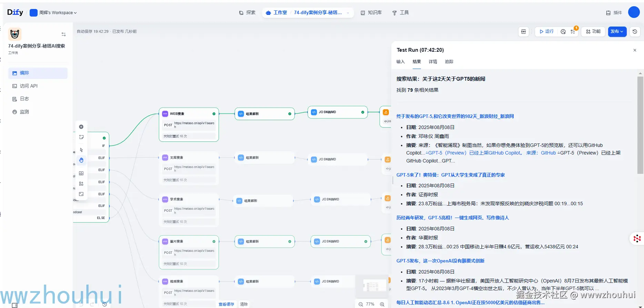Open run history clock-play icon
Screen dimensions: 644x308
click(563, 31)
